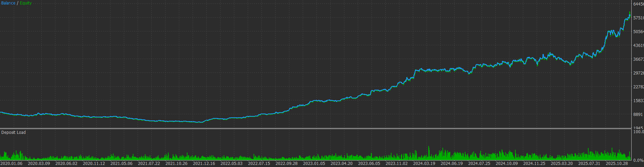Select the 2020.11.12 date label
This screenshot has width=644, height=167.
coord(94,164)
